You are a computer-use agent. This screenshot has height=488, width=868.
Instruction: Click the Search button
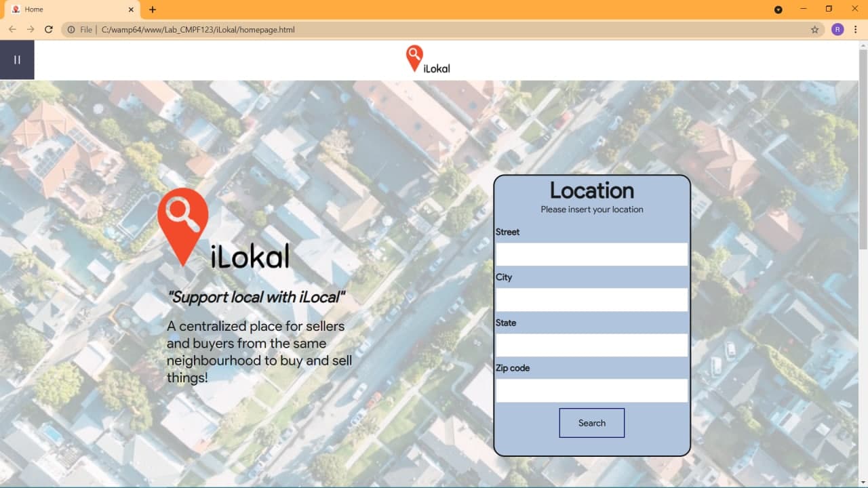coord(592,423)
